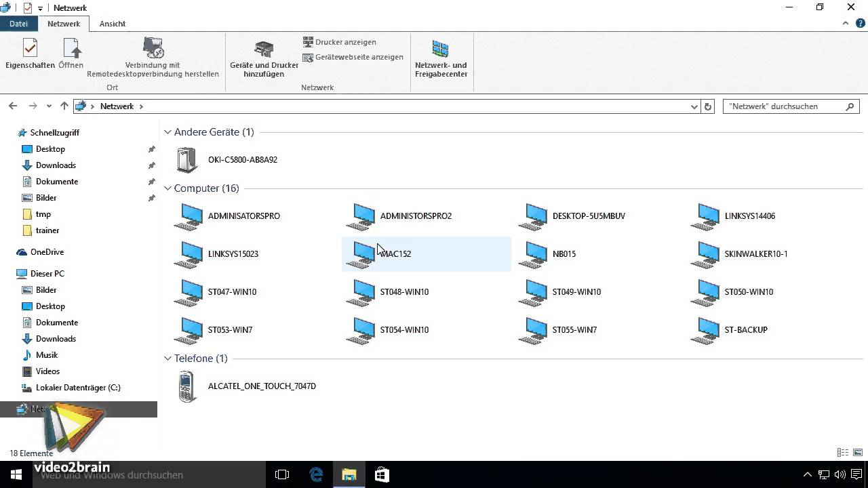Screen dimensions: 868x488
Task: Open the volume control tray icon
Action: pyautogui.click(x=840, y=475)
